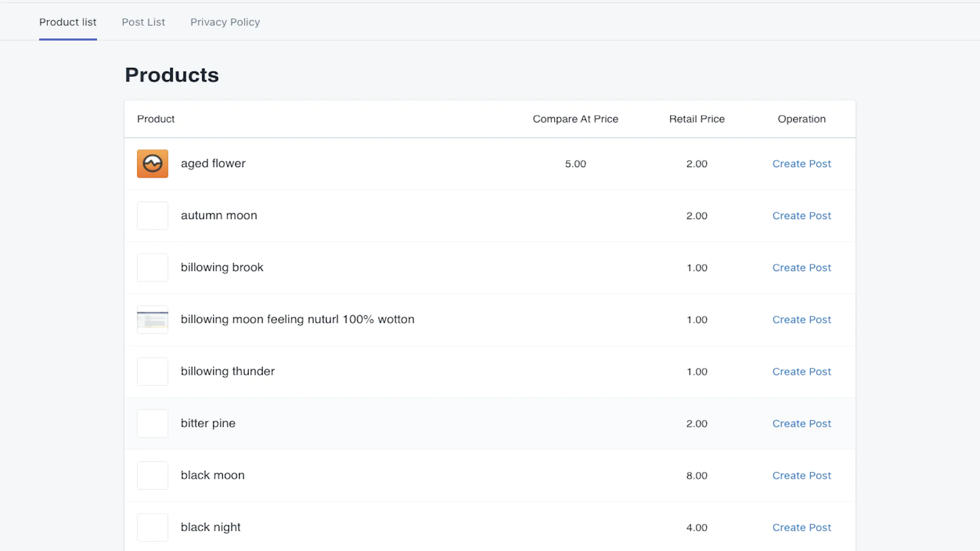The width and height of the screenshot is (980, 551).
Task: Switch to the Post List tab
Action: (x=143, y=22)
